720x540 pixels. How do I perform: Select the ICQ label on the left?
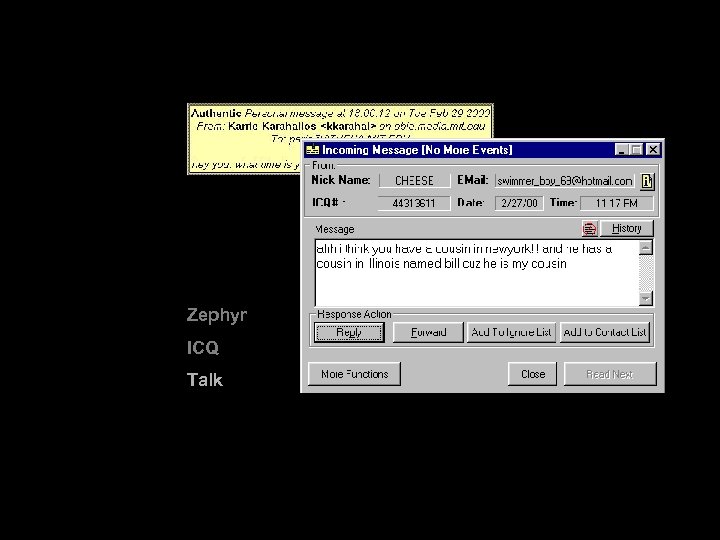click(202, 348)
